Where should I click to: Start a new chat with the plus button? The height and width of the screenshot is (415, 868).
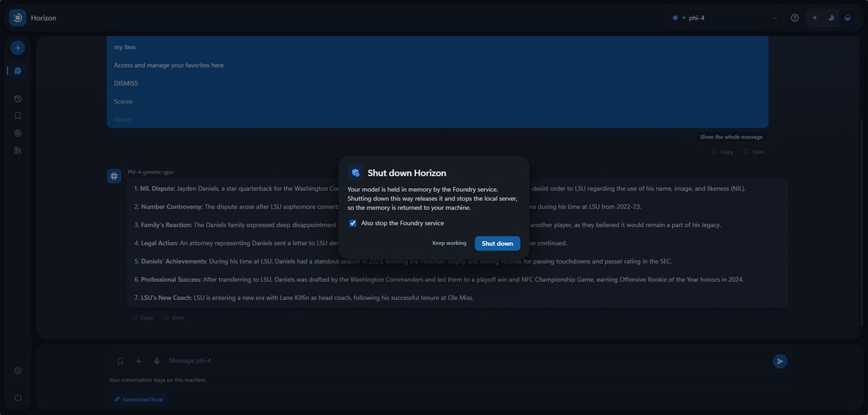[17, 48]
